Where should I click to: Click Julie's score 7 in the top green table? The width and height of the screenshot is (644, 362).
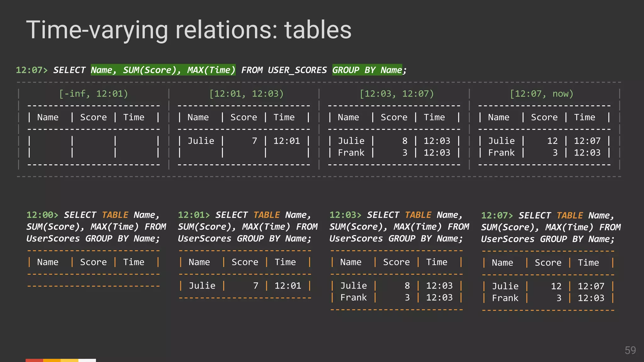(x=254, y=141)
